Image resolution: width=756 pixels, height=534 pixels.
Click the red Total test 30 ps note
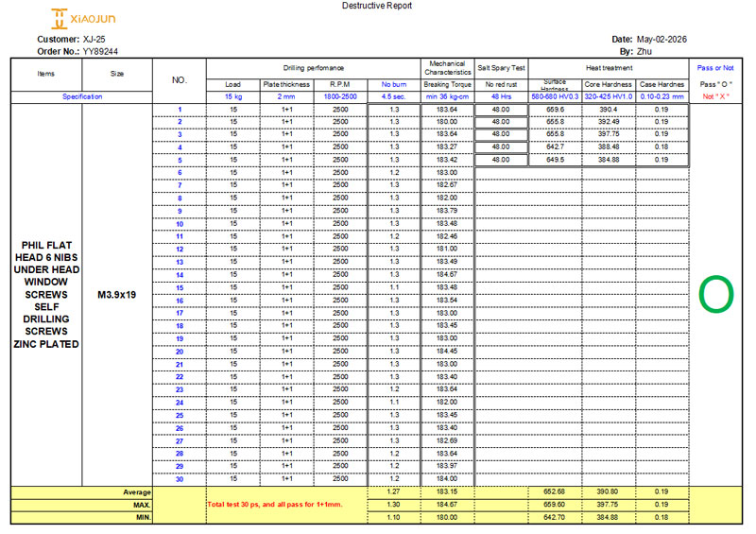[x=275, y=504]
